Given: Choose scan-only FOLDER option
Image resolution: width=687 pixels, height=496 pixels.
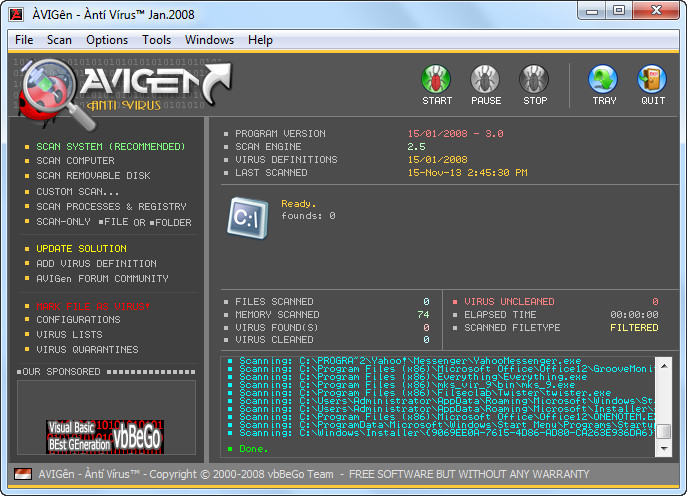Looking at the screenshot, I should coord(170,223).
